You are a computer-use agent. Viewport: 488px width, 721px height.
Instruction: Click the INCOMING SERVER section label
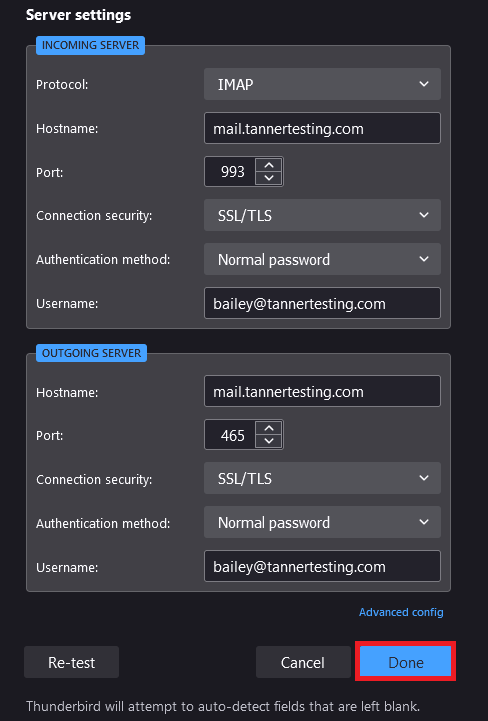[90, 46]
